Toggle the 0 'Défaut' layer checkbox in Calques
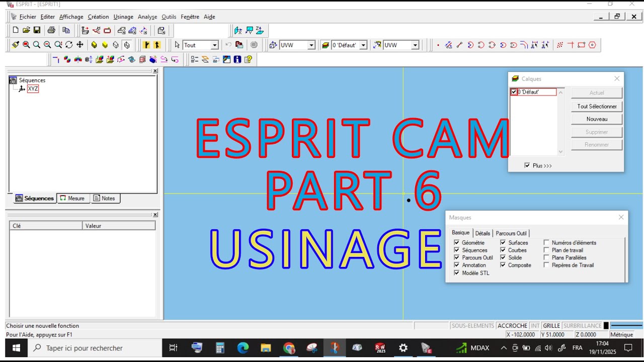 point(514,92)
